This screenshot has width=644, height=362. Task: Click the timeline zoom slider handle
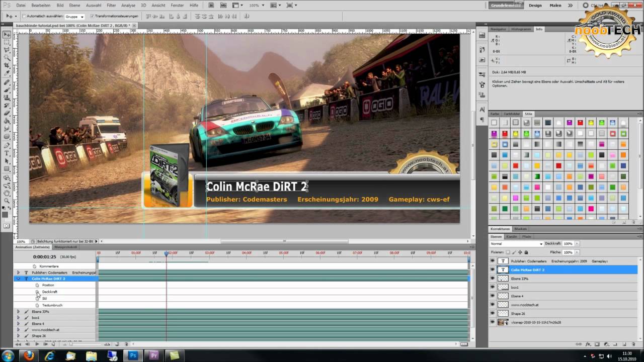[x=71, y=344]
